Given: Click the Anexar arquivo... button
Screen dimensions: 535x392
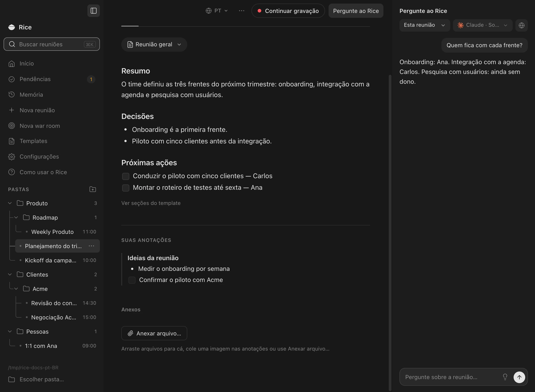Looking at the screenshot, I should coord(154,333).
